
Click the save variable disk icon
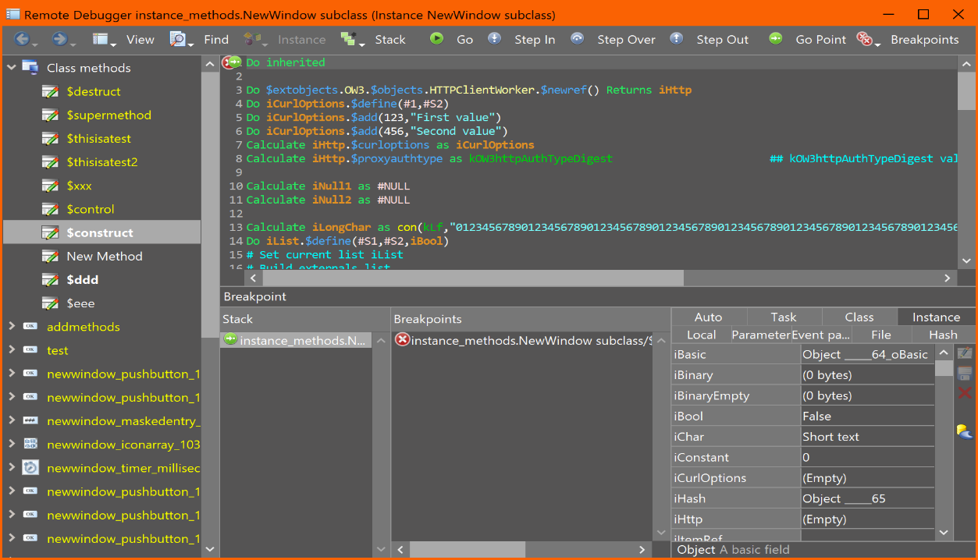pos(965,374)
